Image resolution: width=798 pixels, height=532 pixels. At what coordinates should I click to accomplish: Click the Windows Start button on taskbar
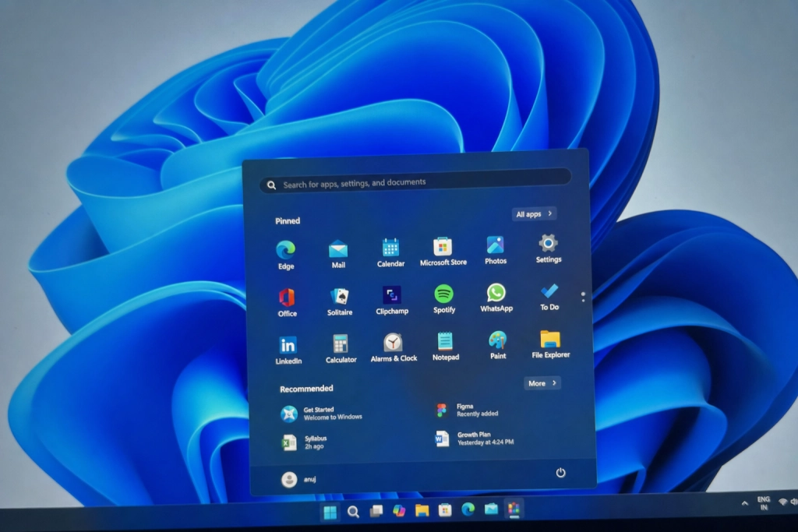330,513
